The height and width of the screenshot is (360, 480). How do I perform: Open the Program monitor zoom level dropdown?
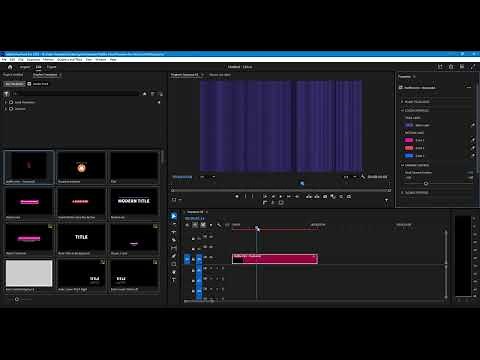coord(207,177)
